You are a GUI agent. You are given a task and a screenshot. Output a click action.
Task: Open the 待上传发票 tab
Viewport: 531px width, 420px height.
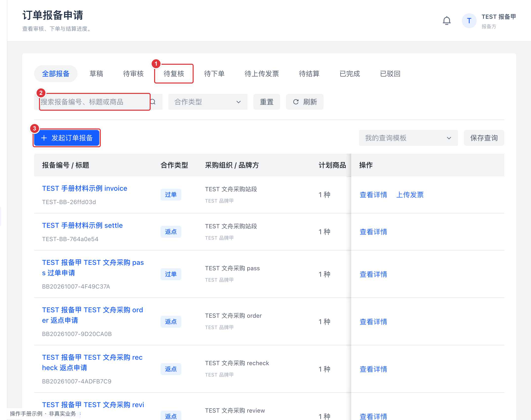pos(262,74)
